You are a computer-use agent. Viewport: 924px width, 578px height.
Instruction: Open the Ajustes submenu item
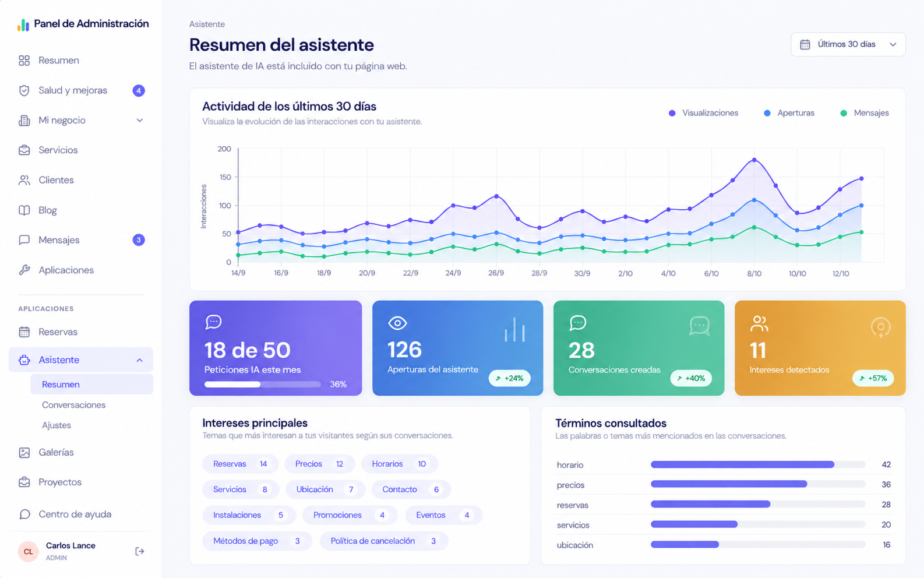click(x=57, y=425)
